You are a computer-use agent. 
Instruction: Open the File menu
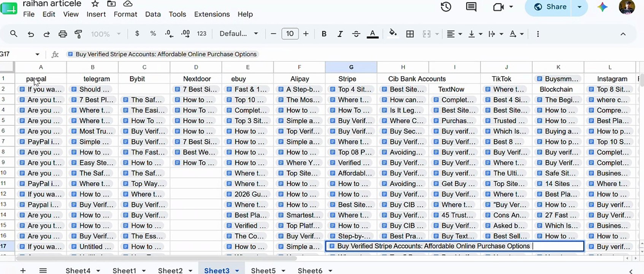pos(29,14)
